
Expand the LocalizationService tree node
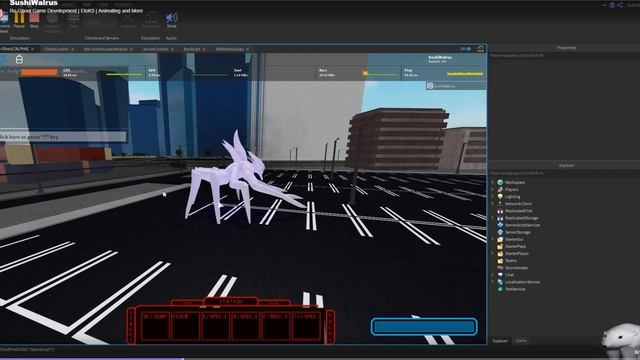(493, 282)
